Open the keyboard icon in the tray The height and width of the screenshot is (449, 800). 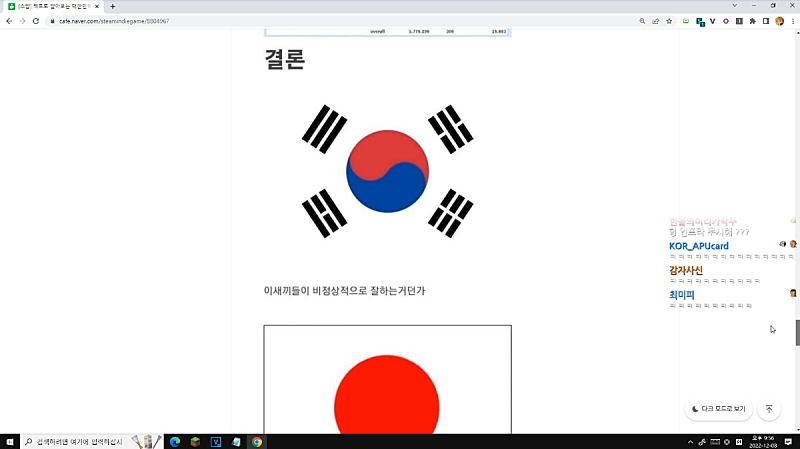click(715, 442)
